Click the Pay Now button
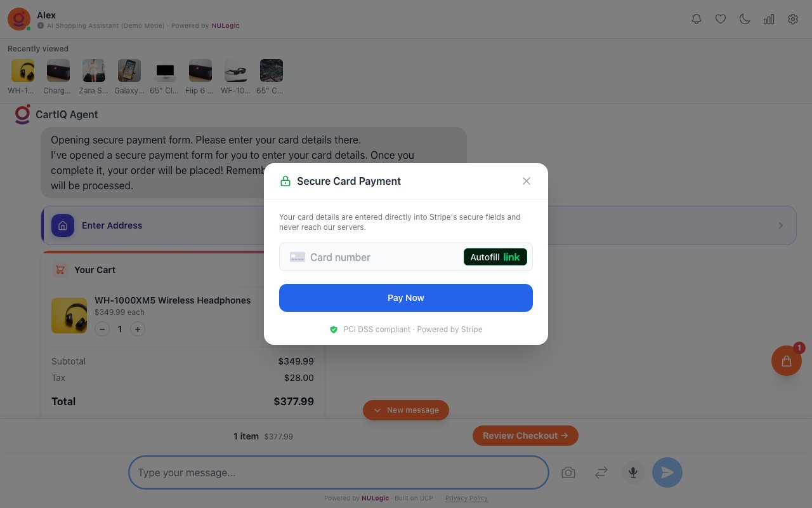 [405, 298]
